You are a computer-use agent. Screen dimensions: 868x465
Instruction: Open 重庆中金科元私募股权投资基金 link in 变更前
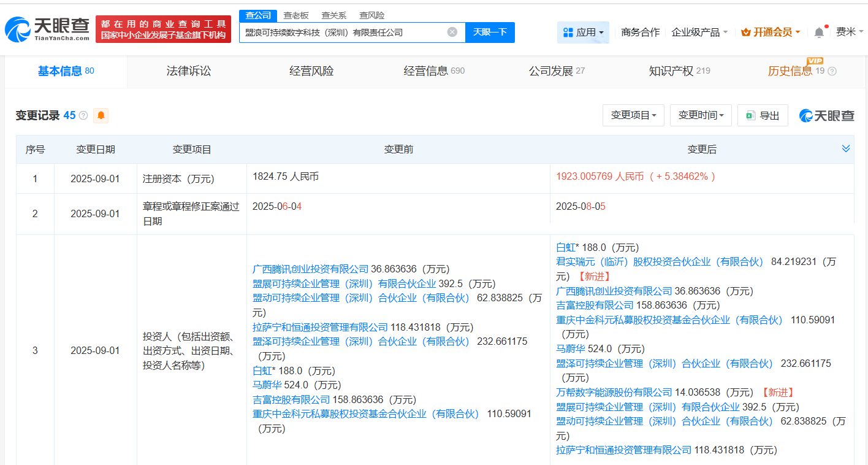tap(366, 414)
